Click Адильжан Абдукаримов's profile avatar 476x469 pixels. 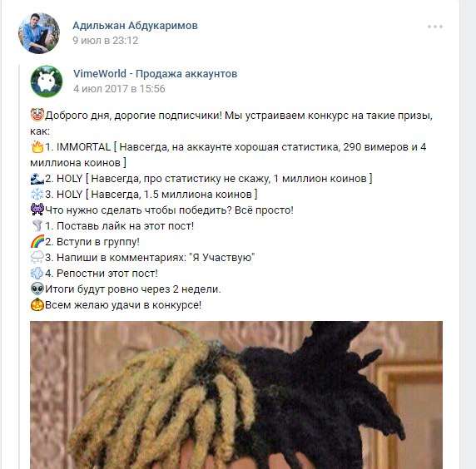pos(39,33)
